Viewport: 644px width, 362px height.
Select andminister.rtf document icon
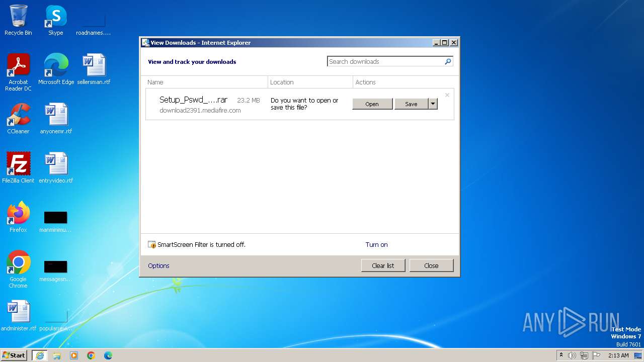click(x=19, y=315)
